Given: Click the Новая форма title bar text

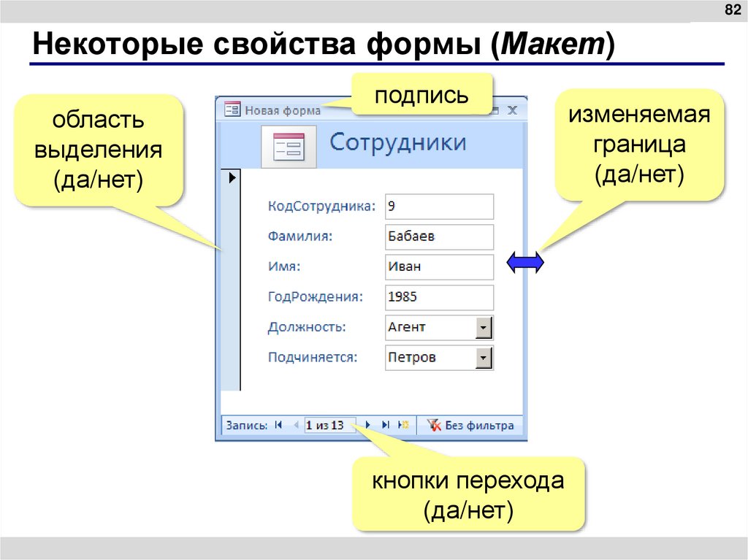Looking at the screenshot, I should pos(281,110).
